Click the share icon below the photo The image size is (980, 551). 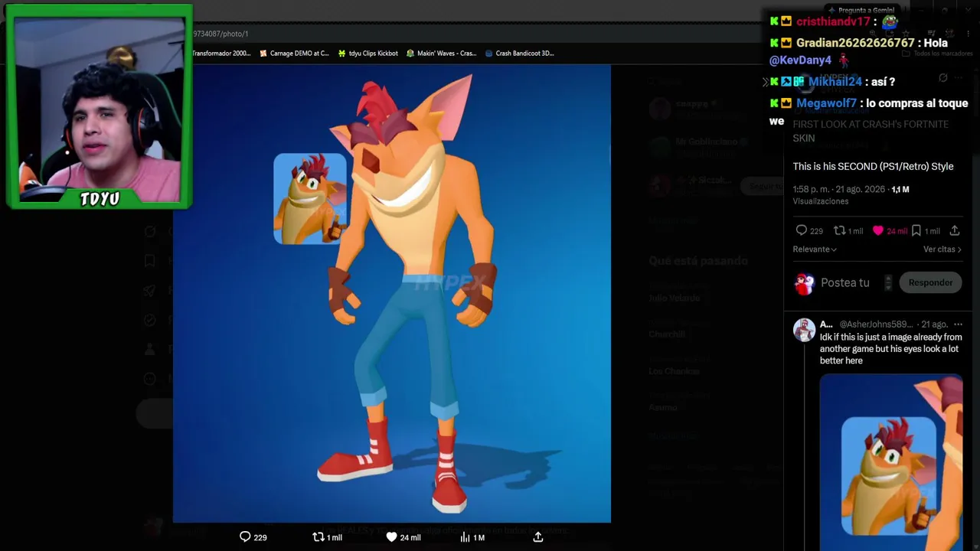pos(538,537)
